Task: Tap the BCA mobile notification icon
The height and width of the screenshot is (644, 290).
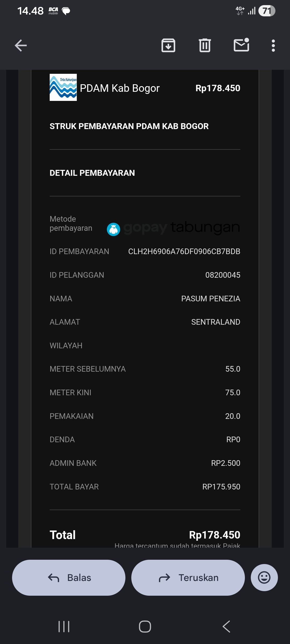Action: (53, 11)
